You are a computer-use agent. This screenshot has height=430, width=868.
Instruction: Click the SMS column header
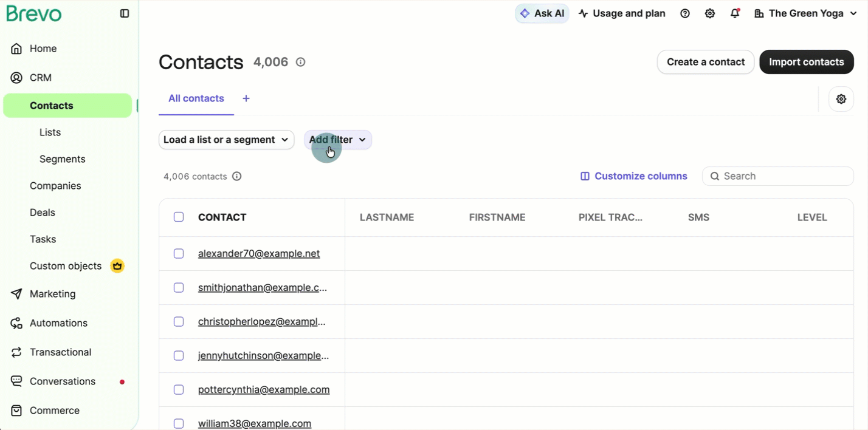click(x=698, y=217)
